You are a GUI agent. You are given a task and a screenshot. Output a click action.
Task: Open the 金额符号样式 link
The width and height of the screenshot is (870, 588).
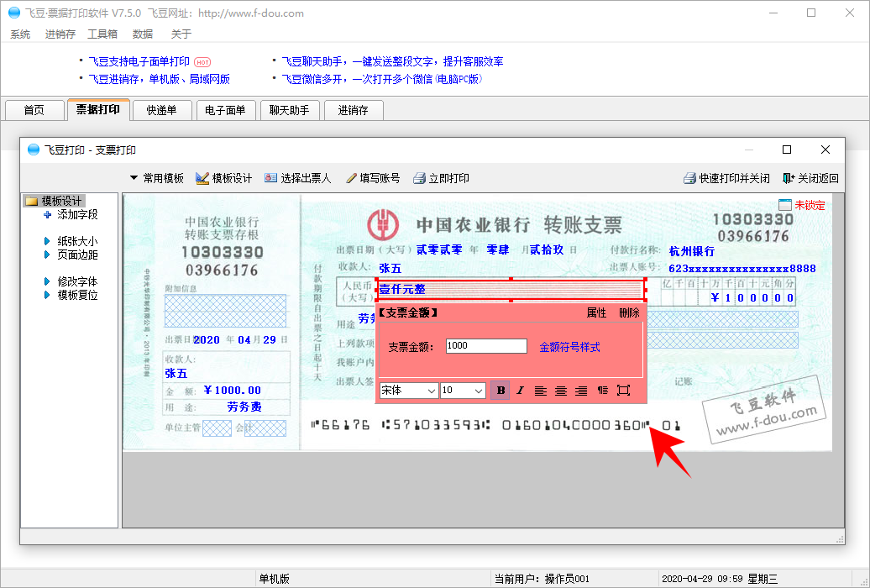[569, 347]
